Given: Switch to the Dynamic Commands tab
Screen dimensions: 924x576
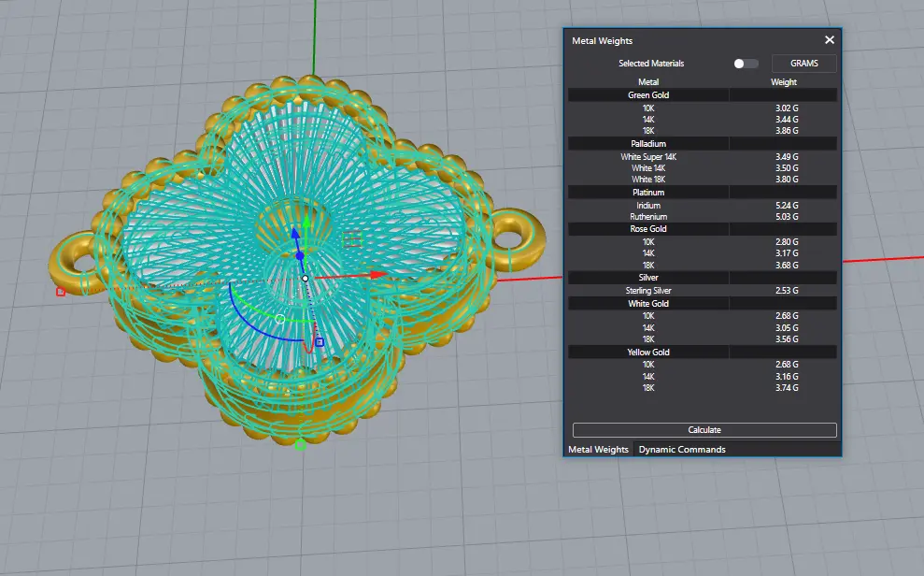Looking at the screenshot, I should click(682, 449).
